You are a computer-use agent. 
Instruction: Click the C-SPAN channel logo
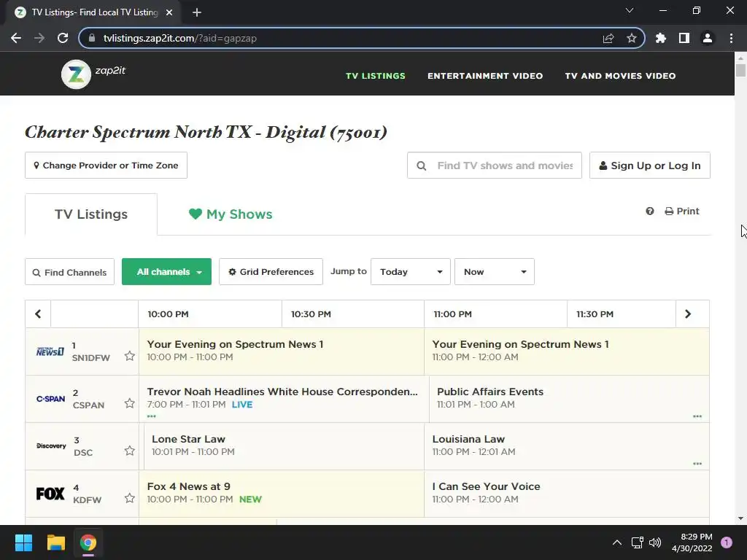pos(50,399)
